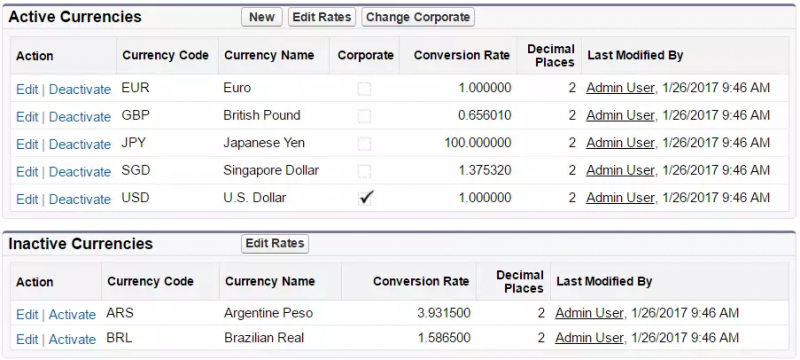800x360 pixels.
Task: Click the Inactive Currencies section title
Action: click(81, 244)
